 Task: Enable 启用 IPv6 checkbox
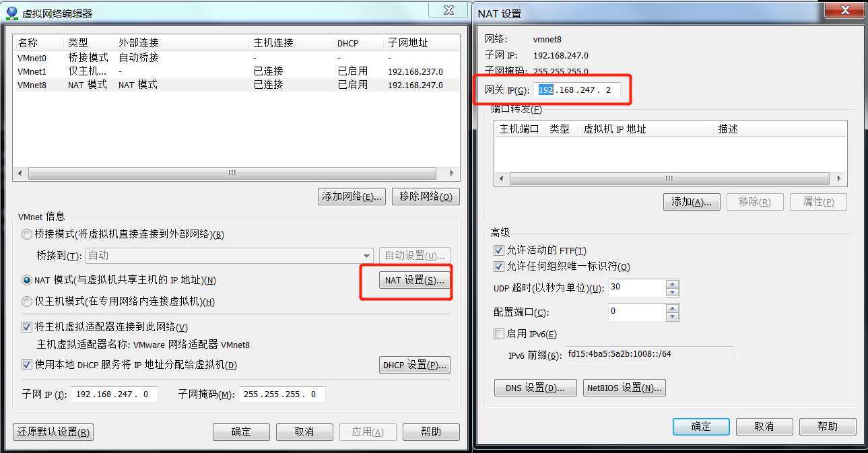[x=499, y=334]
